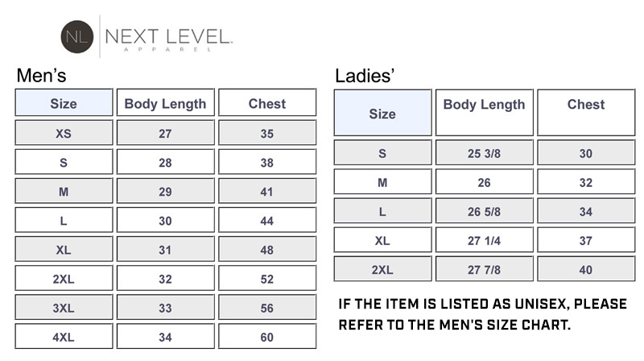Click the Ladies' table title
Image resolution: width=644 pixels, height=361 pixels.
pyautogui.click(x=364, y=77)
